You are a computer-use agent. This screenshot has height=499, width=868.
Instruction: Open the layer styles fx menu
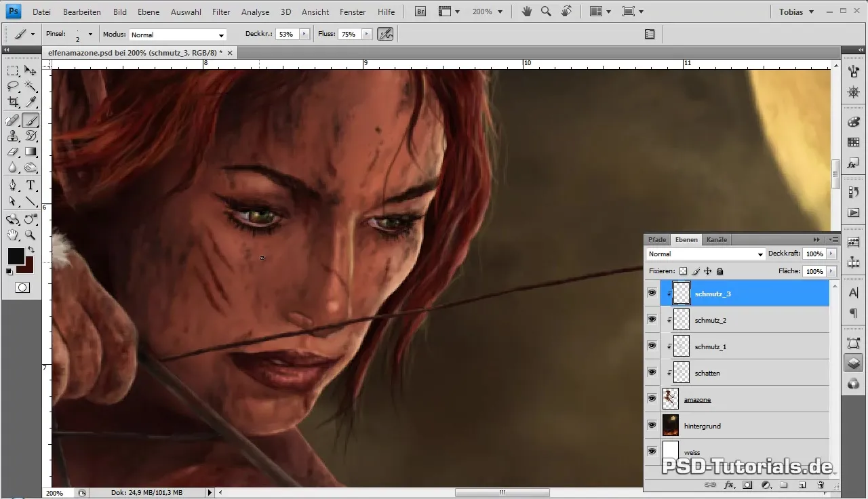(x=730, y=485)
